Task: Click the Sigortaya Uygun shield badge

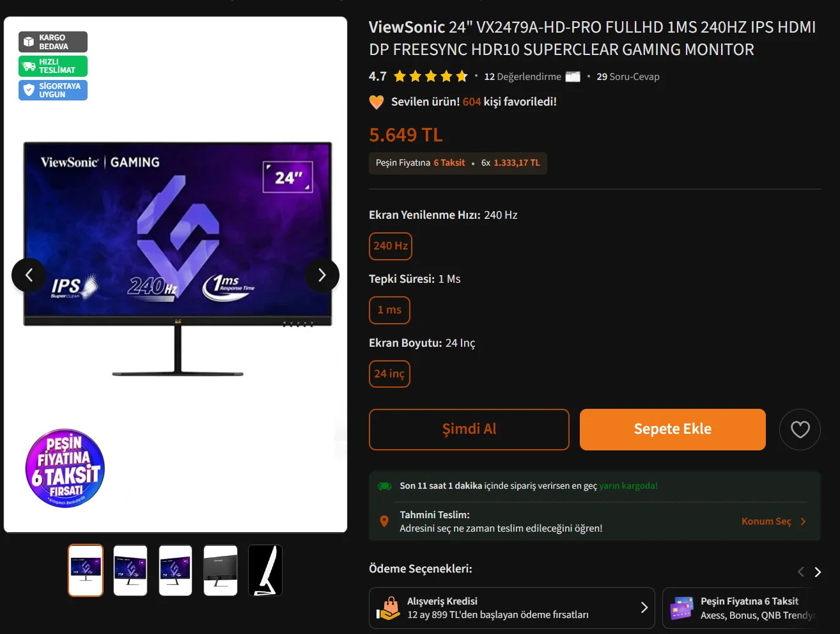Action: tap(53, 90)
